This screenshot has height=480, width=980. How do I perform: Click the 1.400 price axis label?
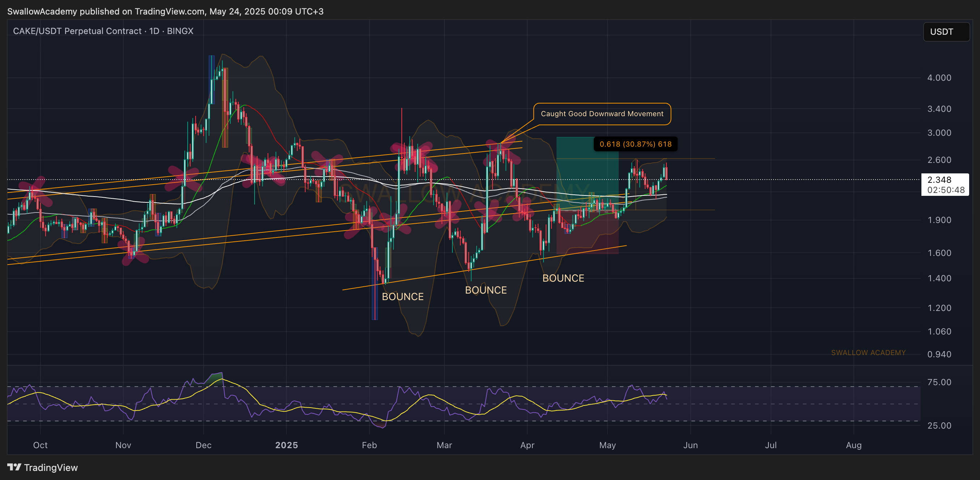(939, 278)
